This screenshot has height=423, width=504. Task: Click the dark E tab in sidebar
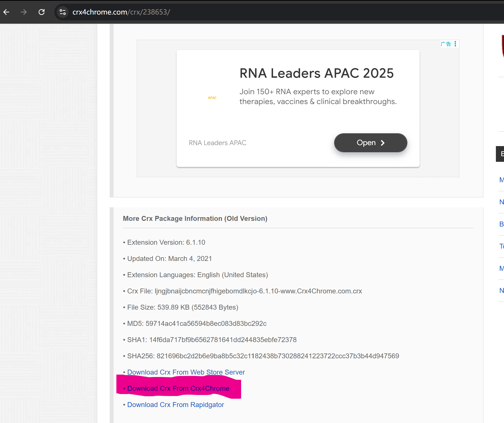click(501, 154)
